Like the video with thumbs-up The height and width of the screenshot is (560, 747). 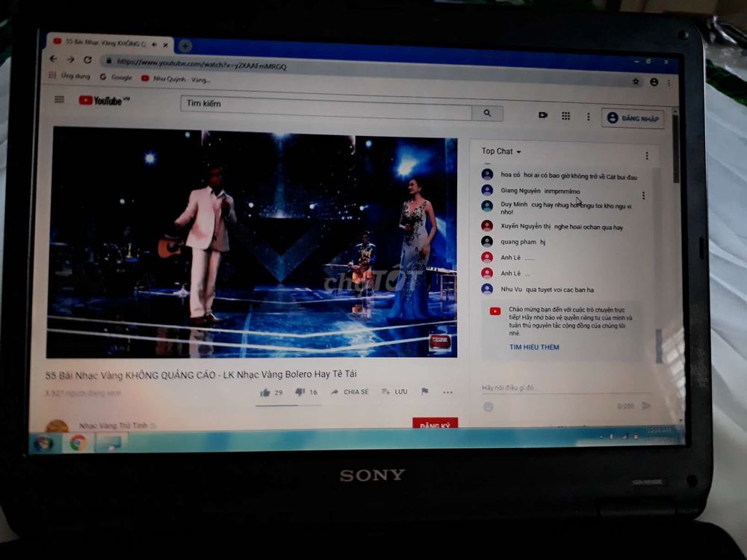click(265, 393)
